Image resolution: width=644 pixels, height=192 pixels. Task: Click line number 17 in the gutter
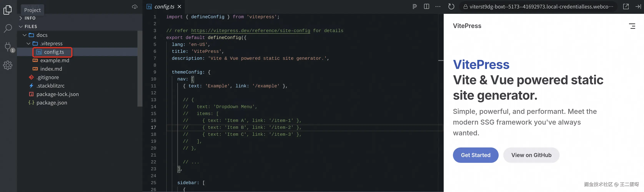153,127
